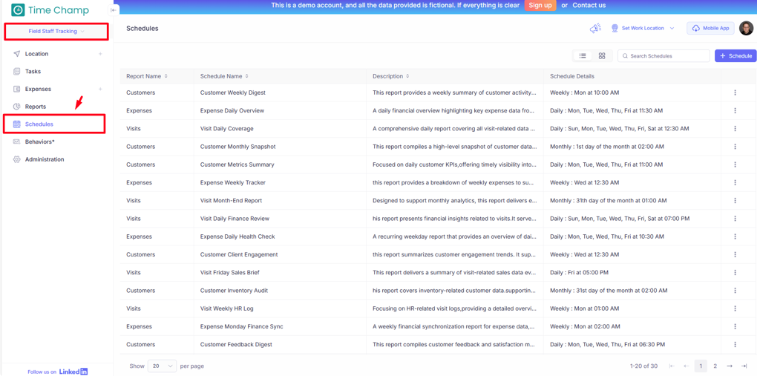Open the rows per page dropdown showing 20
Viewport: 757px width, 382px height.
[162, 367]
